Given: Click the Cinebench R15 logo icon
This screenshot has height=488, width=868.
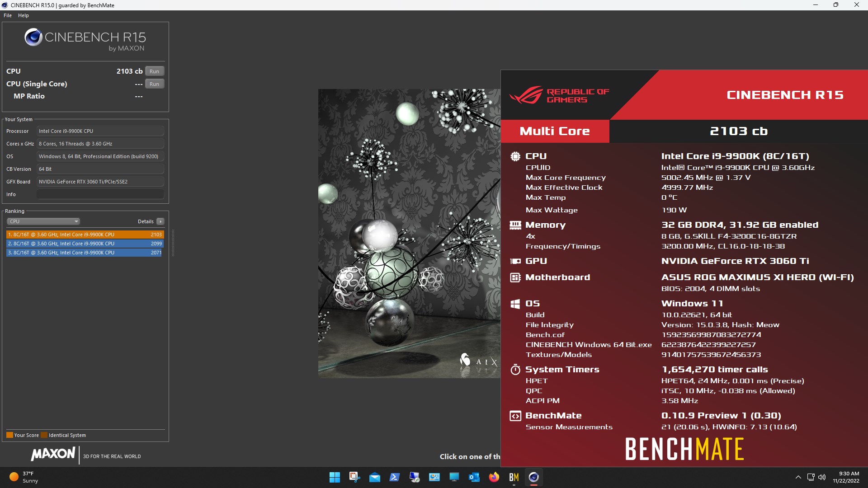Looking at the screenshot, I should [33, 37].
